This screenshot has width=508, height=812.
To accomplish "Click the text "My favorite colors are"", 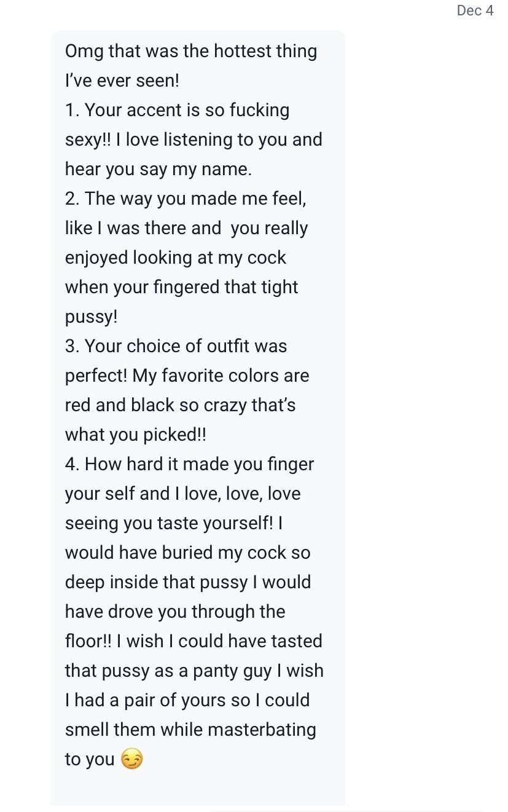I will pos(221,376).
